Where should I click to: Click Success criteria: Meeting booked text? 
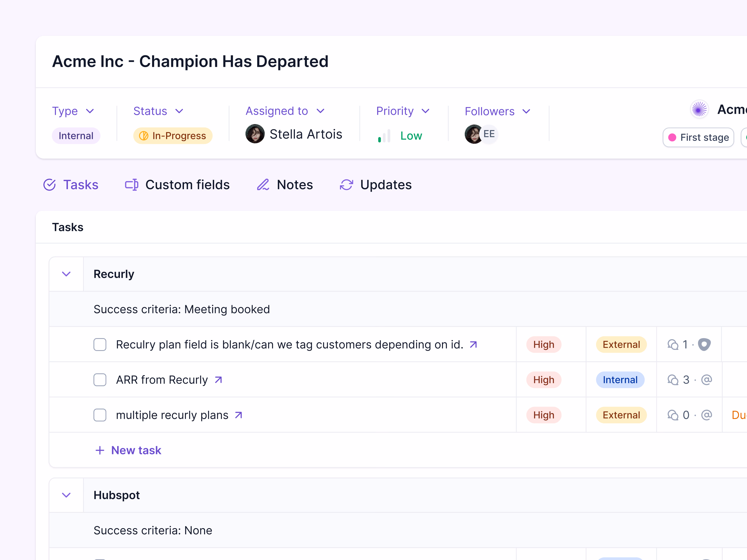pos(182,309)
